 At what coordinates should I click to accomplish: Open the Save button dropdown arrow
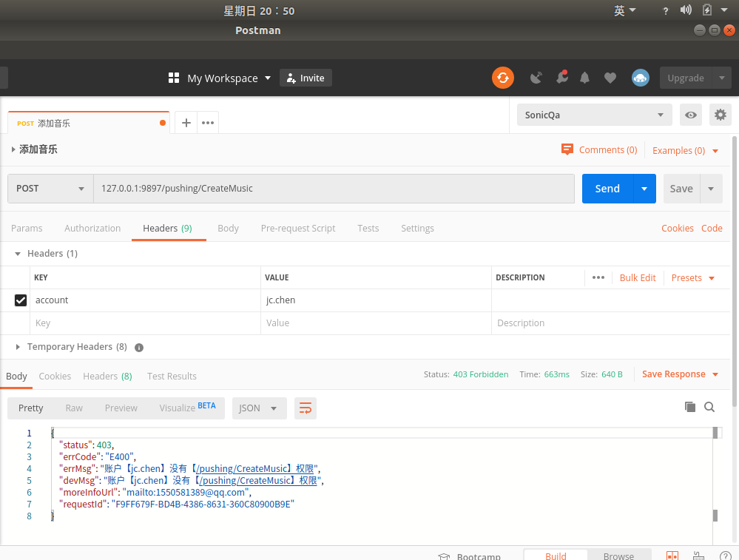coord(711,189)
